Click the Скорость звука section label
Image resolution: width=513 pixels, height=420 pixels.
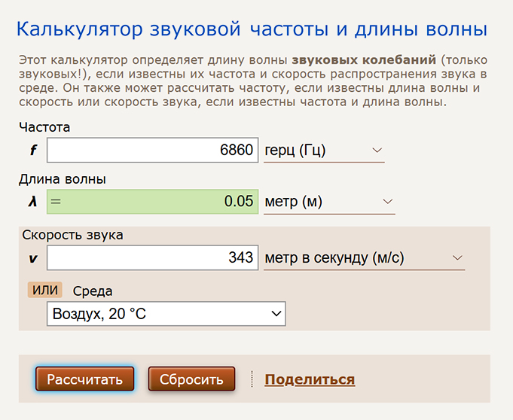(x=72, y=235)
